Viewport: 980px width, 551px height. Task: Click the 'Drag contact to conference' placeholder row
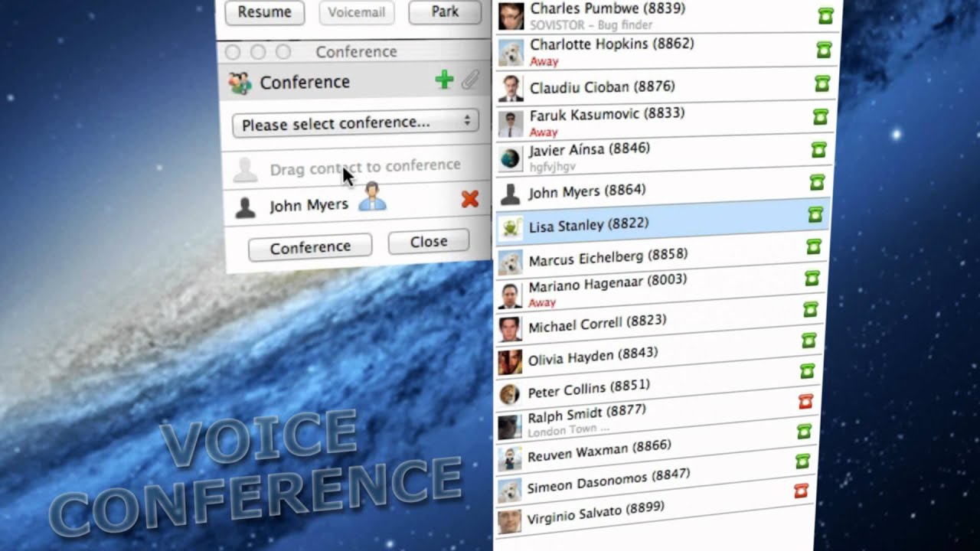355,168
